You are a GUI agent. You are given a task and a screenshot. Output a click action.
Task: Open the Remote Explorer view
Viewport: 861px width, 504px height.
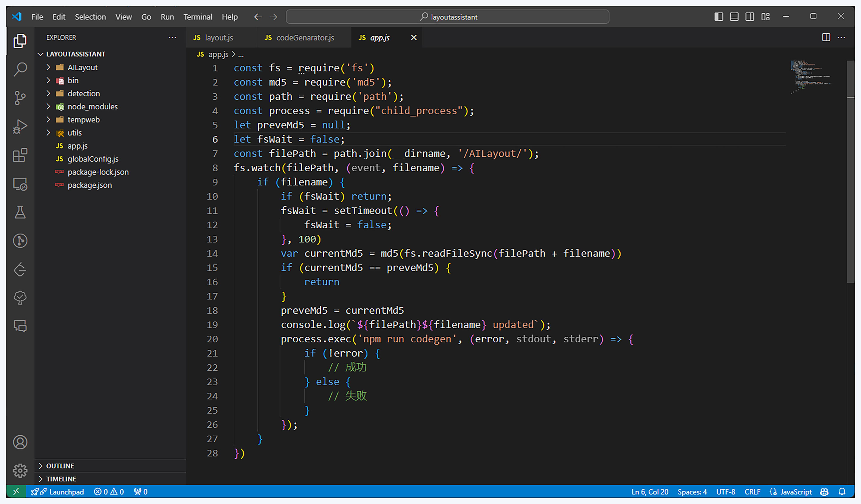[20, 184]
